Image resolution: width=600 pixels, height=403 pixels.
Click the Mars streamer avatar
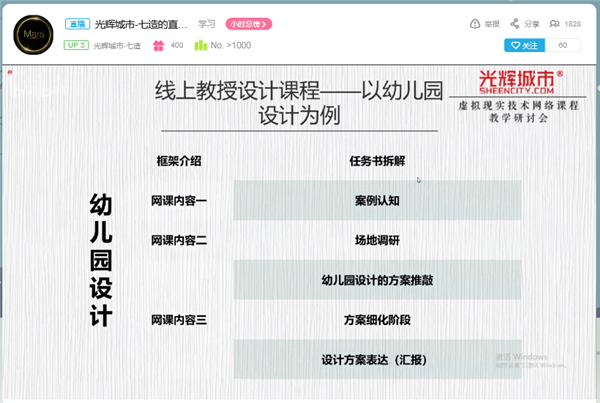[34, 34]
